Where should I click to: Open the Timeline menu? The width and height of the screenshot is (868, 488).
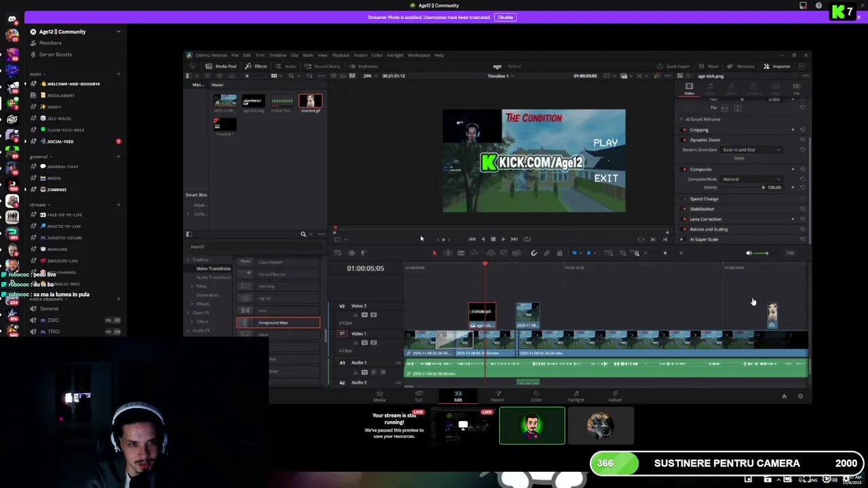tap(277, 56)
